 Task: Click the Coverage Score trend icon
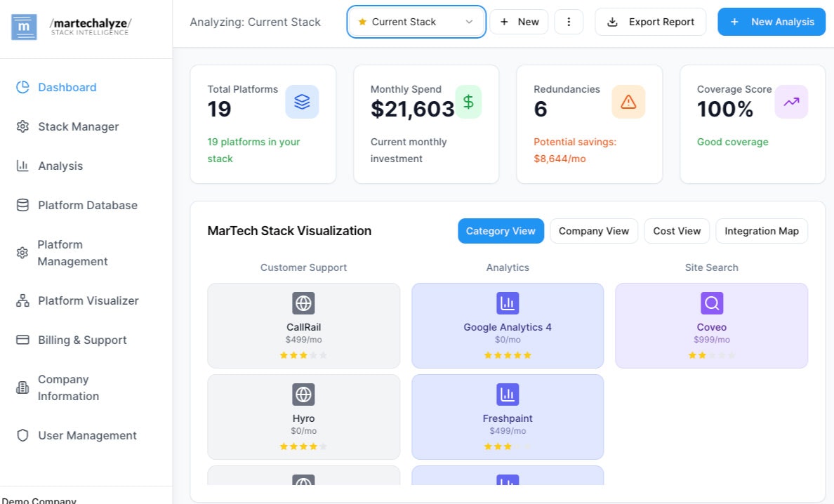[x=791, y=102]
